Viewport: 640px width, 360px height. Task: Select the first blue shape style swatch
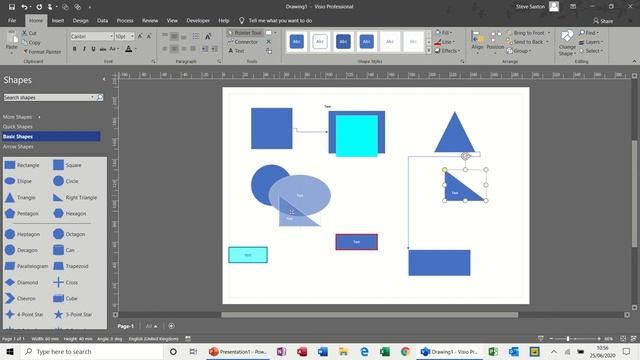point(297,41)
